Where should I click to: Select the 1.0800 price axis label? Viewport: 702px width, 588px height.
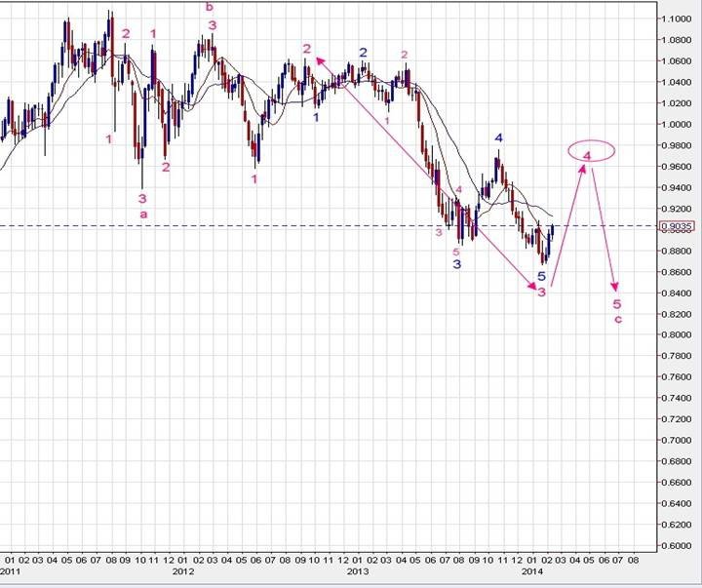point(677,40)
